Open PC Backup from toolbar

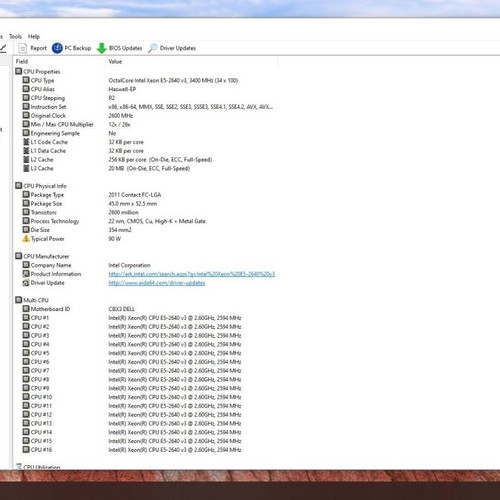coord(57,48)
